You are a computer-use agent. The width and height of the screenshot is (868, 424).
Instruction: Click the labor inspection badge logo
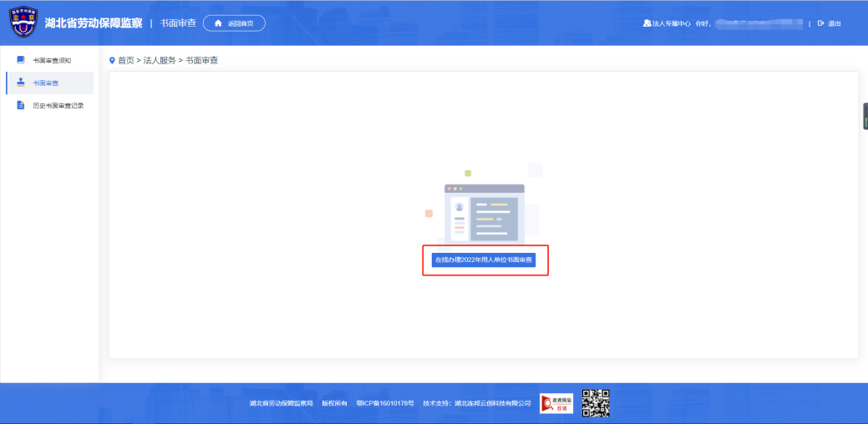pyautogui.click(x=23, y=23)
